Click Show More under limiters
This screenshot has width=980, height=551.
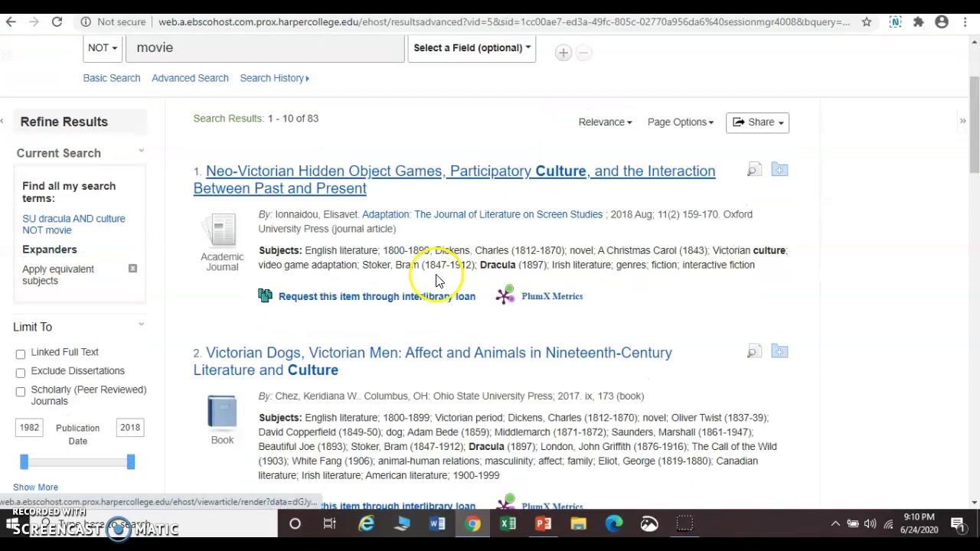click(x=35, y=487)
